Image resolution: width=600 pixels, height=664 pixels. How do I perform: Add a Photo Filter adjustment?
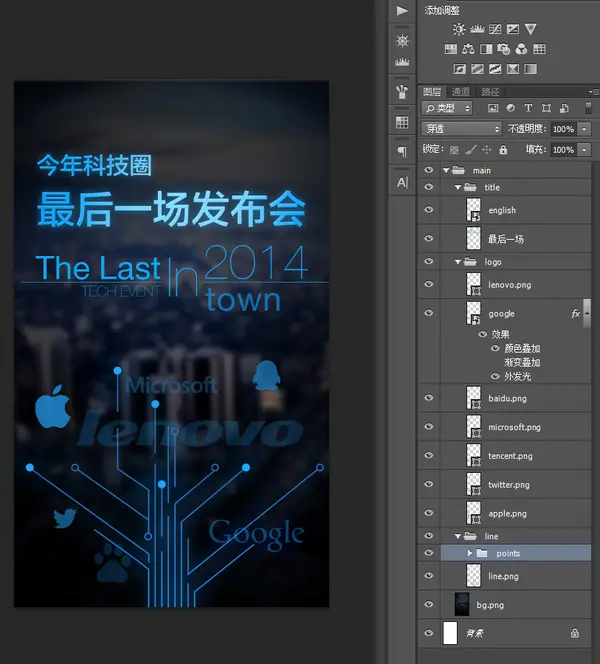pos(503,49)
